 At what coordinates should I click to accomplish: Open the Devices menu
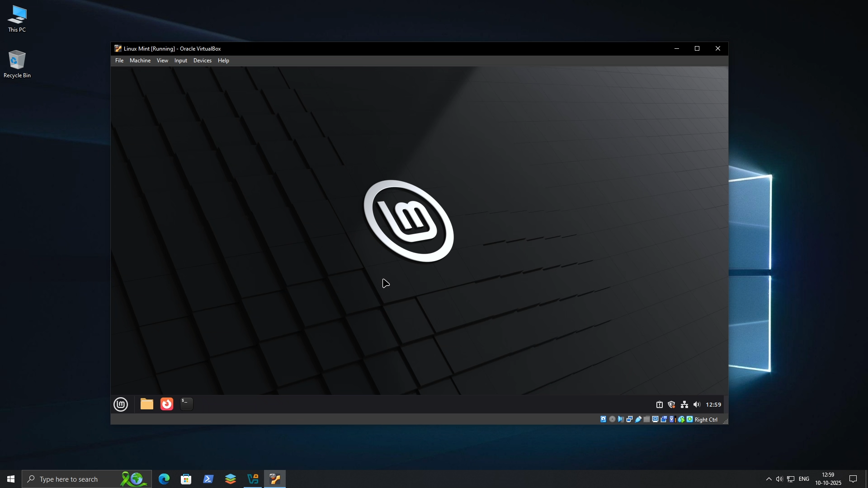click(202, 61)
